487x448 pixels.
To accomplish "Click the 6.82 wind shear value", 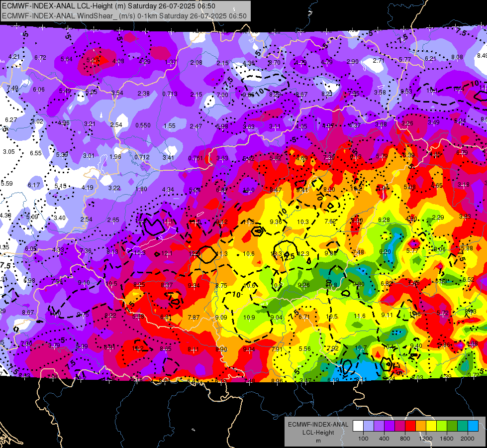I will (x=387, y=284).
